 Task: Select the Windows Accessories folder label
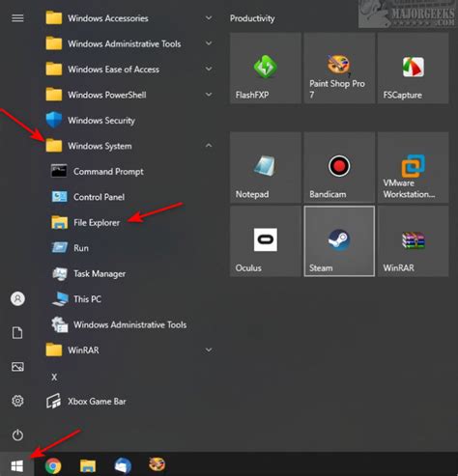pos(108,18)
